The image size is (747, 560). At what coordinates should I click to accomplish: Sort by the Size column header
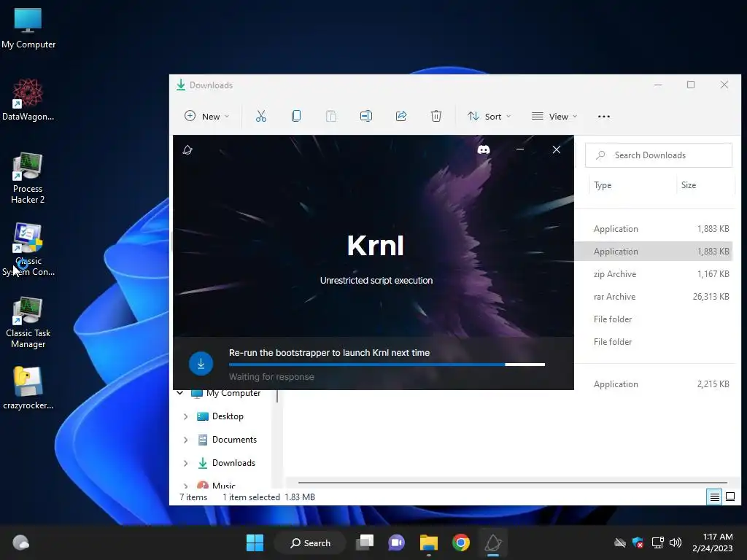pyautogui.click(x=689, y=185)
